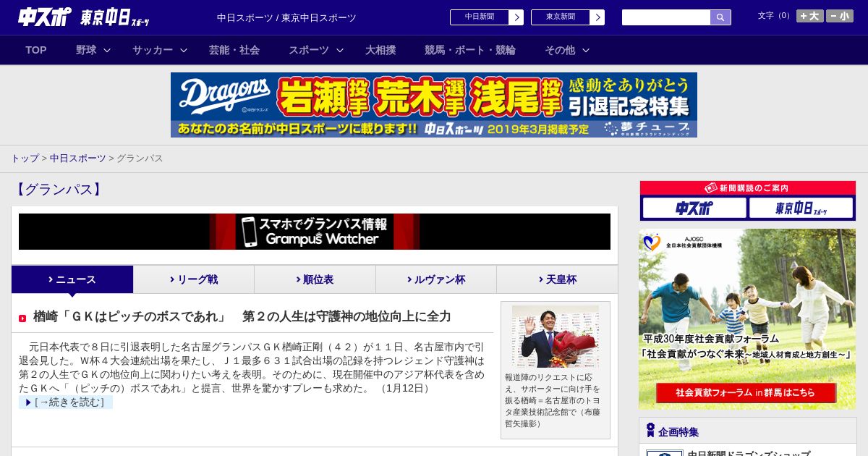Screen dimensions: 868x456
Task: Open 大相撲 in the navigation bar
Action: pyautogui.click(x=380, y=50)
